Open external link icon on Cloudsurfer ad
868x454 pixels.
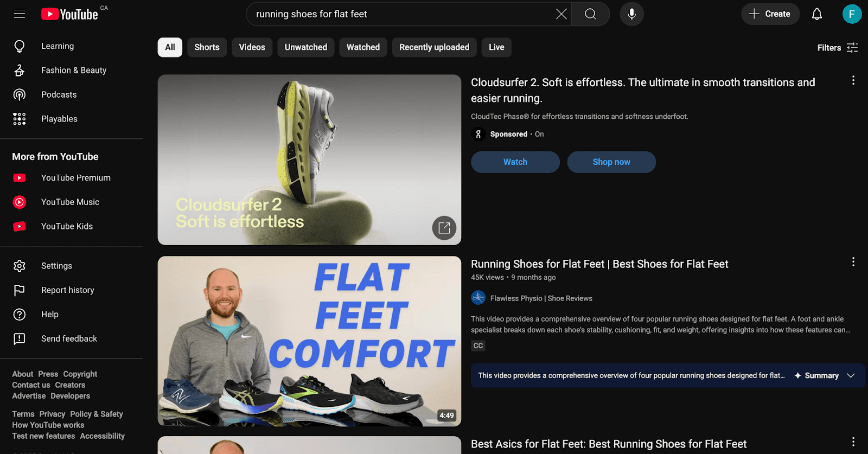(x=444, y=228)
